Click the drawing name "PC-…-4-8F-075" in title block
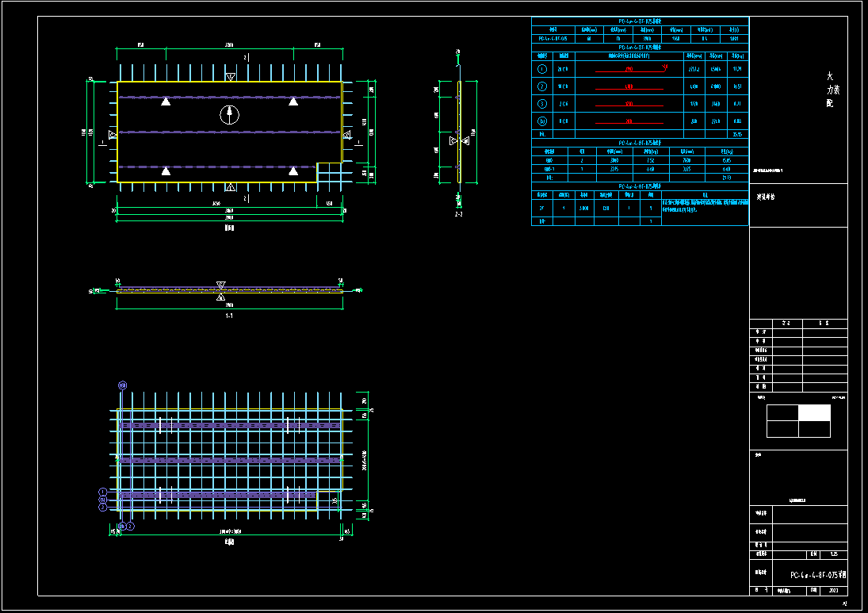This screenshot has height=613, width=868. click(x=818, y=575)
